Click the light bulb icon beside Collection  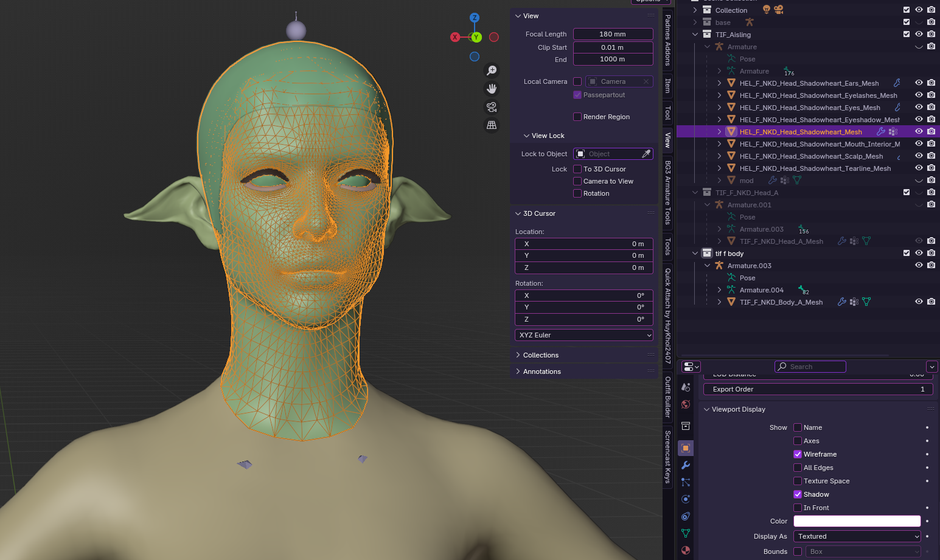click(x=767, y=10)
